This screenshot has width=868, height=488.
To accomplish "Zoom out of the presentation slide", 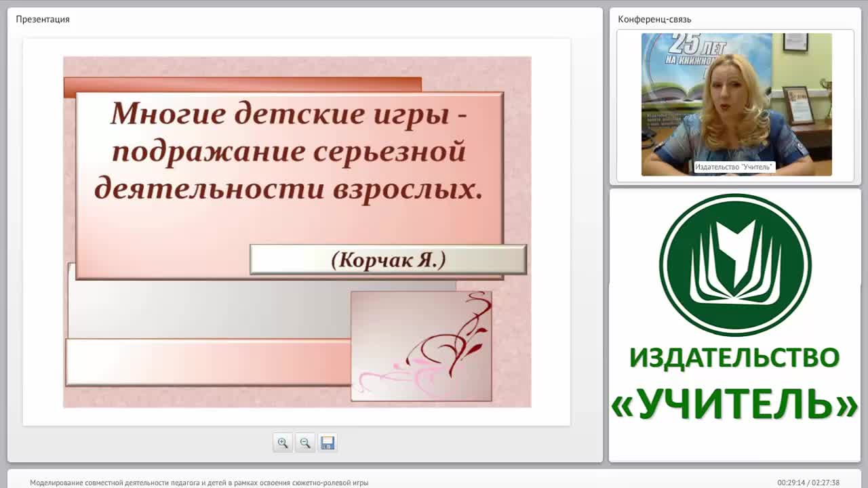I will tap(305, 443).
